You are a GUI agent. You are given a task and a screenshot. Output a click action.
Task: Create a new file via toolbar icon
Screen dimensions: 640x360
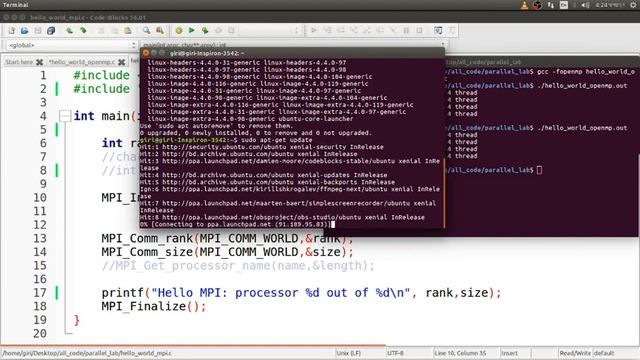(x=11, y=31)
